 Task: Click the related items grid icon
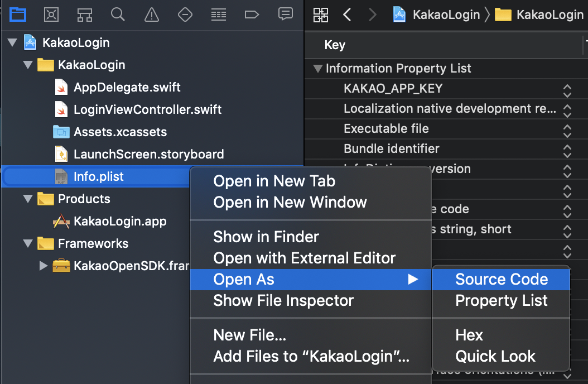(x=321, y=15)
